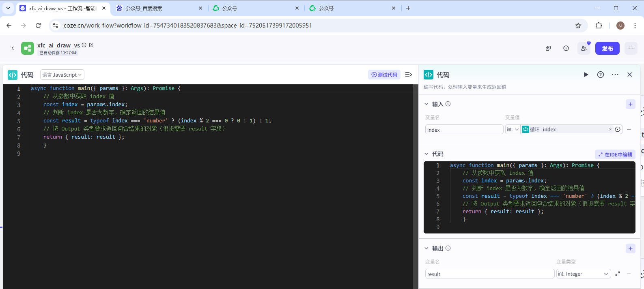
Task: Click the 已自动保存 13:27:04 status label
Action: tap(58, 53)
